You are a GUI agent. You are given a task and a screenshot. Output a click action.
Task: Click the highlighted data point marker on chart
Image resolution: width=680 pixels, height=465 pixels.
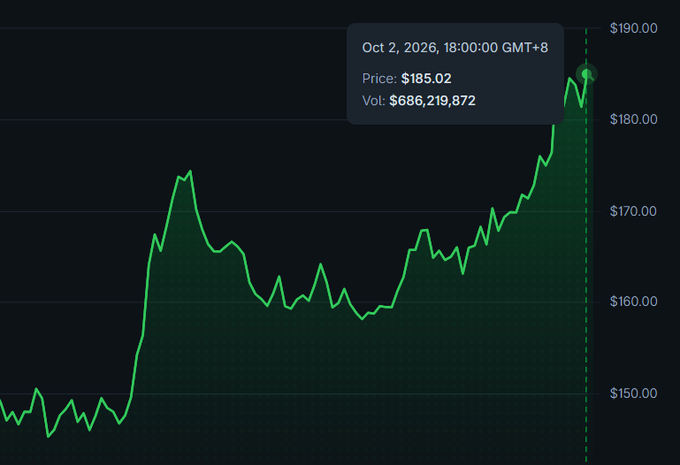pos(586,74)
